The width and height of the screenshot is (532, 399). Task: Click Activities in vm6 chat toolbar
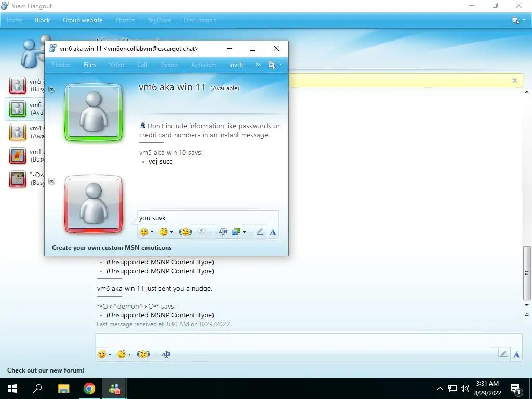[x=204, y=65]
